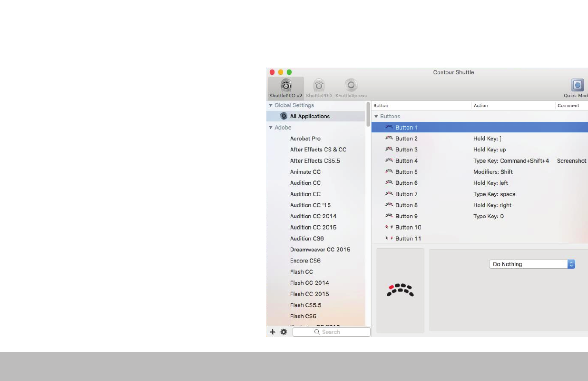Viewport: 588px width, 381px height.
Task: Collapse the Global Settings group
Action: 271,105
